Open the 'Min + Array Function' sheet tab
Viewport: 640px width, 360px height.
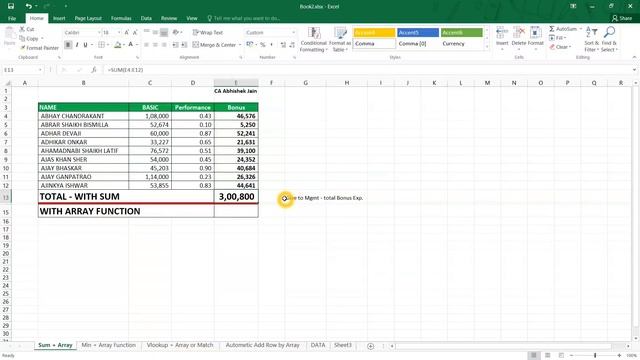tap(108, 345)
